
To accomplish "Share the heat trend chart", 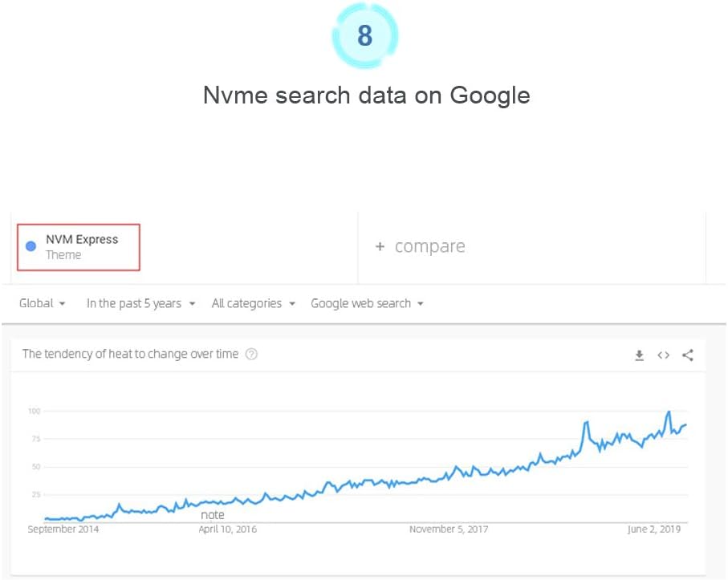I will coord(688,355).
